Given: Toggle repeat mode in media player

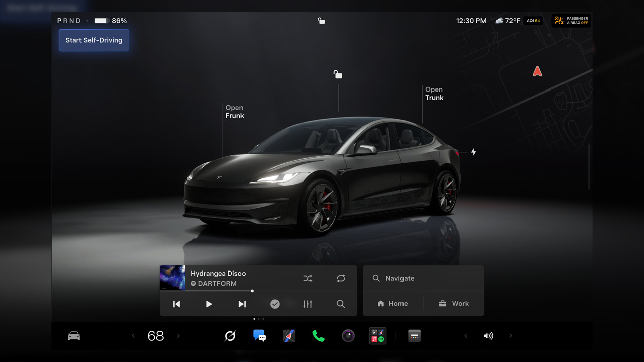Looking at the screenshot, I should coord(341,278).
